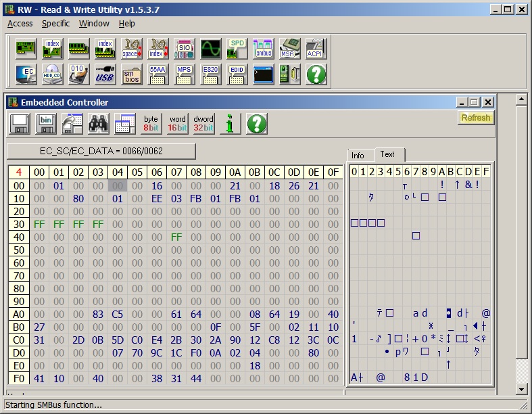Open the Access menu
This screenshot has width=532, height=414.
coord(20,24)
